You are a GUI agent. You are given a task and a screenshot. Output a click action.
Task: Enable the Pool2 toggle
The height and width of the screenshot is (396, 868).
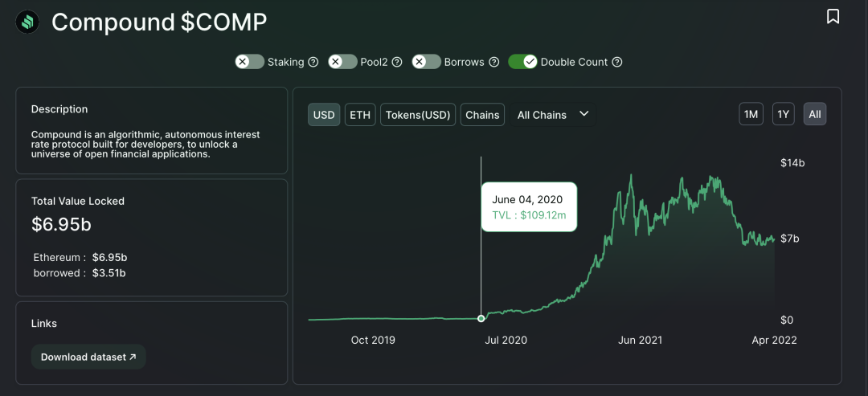point(342,62)
